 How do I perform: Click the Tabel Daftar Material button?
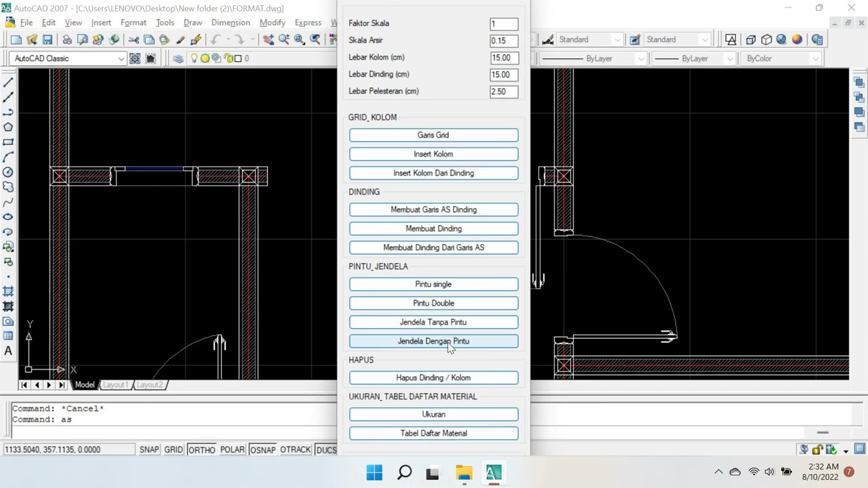pos(433,433)
